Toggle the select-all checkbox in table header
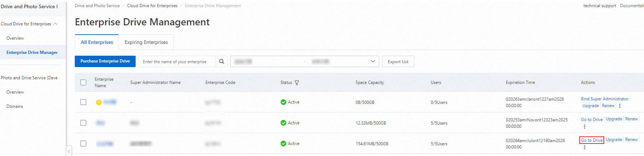Image resolution: width=644 pixels, height=156 pixels. click(83, 82)
